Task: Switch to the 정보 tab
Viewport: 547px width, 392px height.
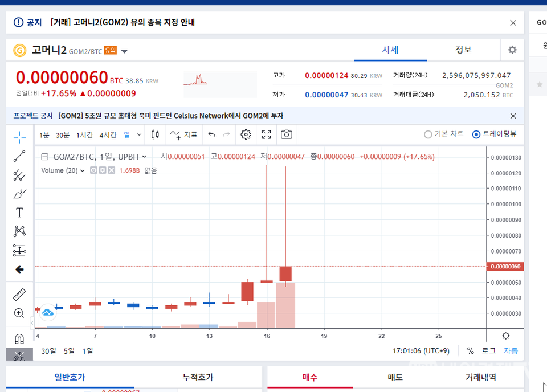Action: (463, 50)
